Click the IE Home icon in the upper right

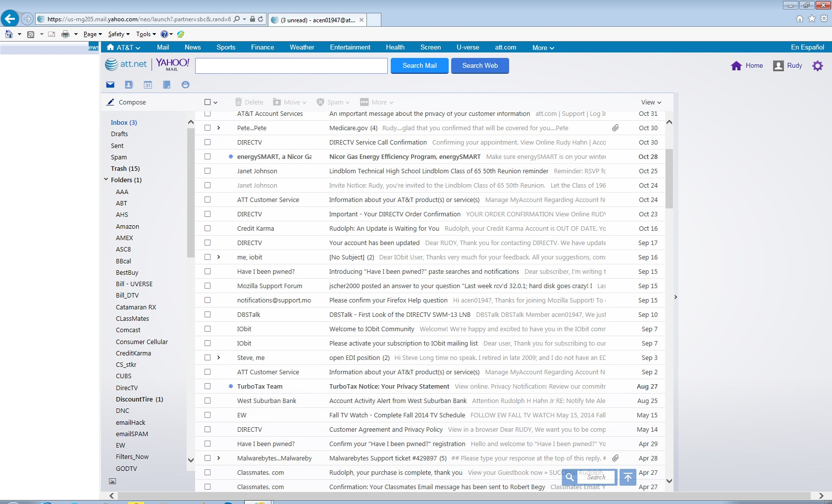click(x=800, y=19)
